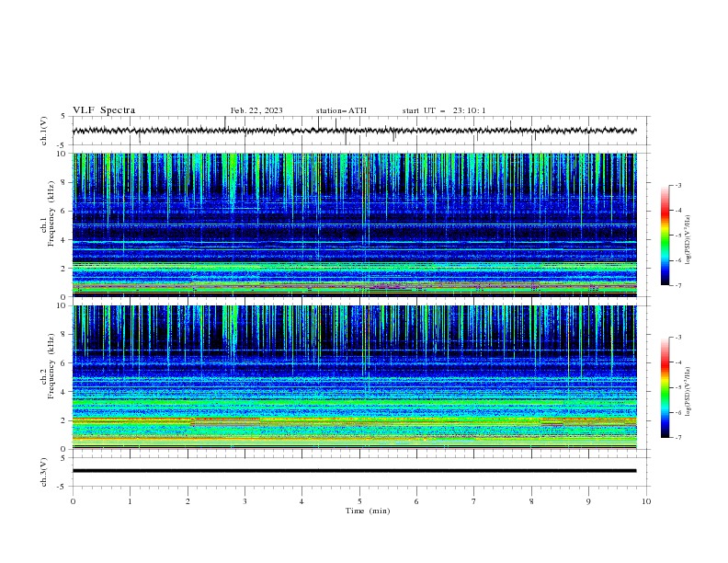Click the "-5" tick on ch.3(V) axis
This screenshot has height=563, width=728.
[x=62, y=487]
